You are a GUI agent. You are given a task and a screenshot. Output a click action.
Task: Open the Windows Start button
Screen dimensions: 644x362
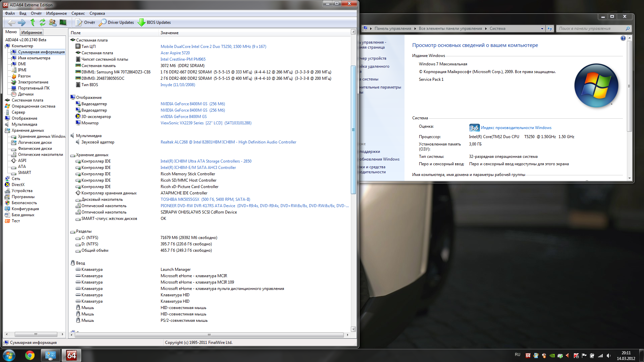pyautogui.click(x=9, y=355)
